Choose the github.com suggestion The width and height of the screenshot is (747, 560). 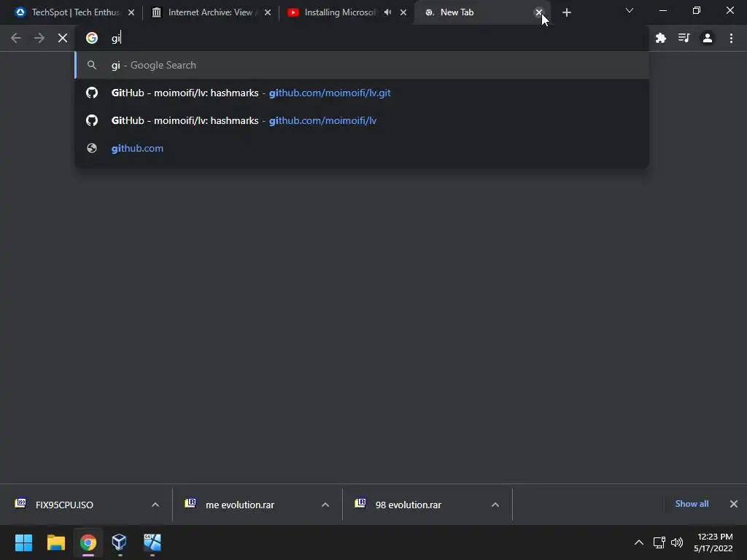(362, 148)
